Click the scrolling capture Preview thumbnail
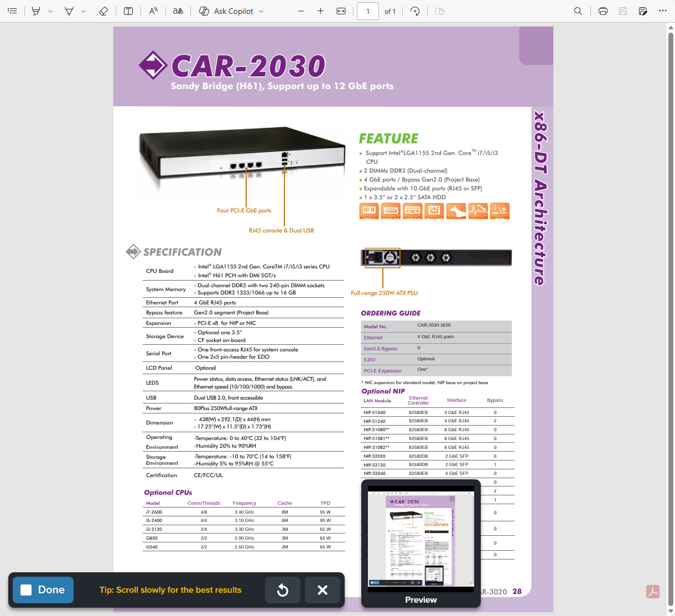675x616 pixels. (421, 540)
